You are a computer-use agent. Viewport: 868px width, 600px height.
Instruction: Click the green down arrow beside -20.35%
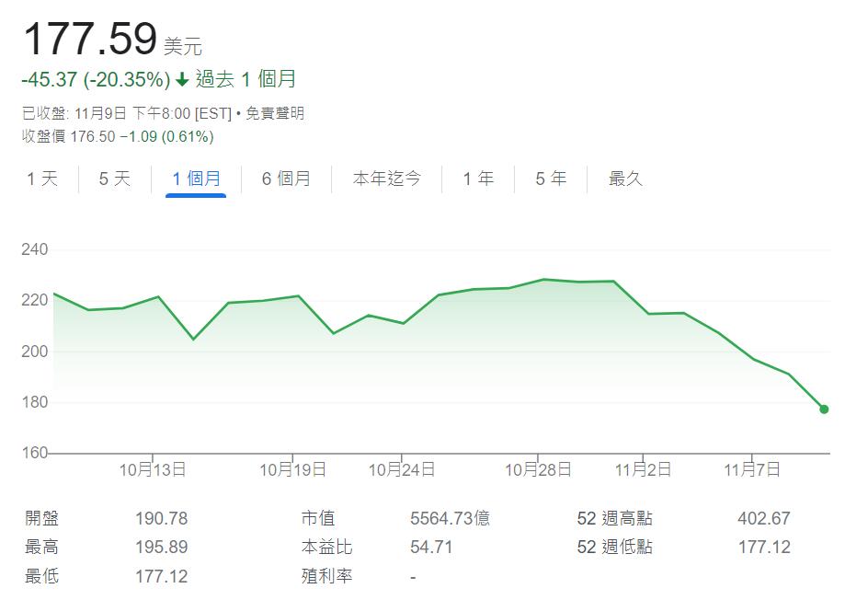click(x=182, y=80)
